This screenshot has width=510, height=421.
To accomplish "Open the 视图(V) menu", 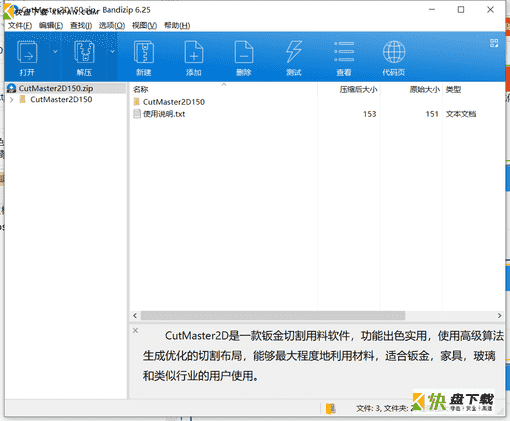I will tap(144, 26).
